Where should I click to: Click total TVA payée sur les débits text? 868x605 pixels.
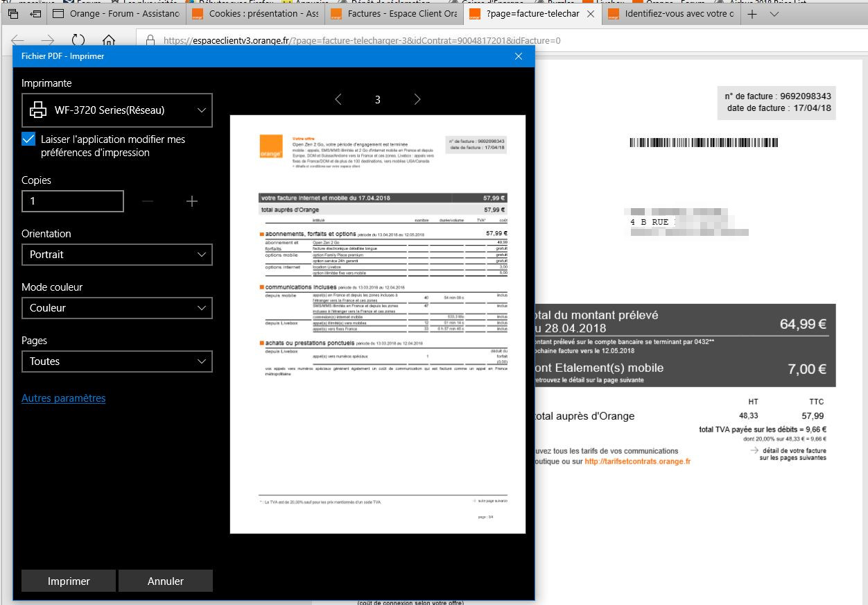tap(763, 429)
